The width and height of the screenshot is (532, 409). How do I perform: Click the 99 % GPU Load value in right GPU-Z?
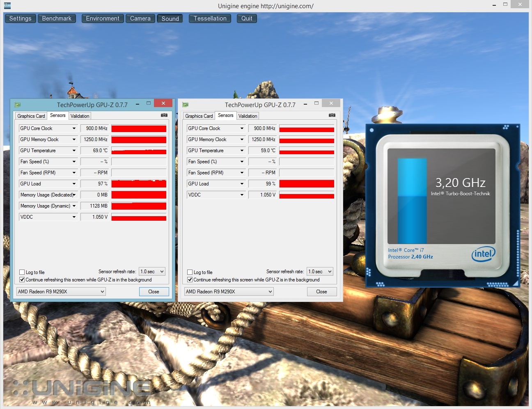(263, 184)
